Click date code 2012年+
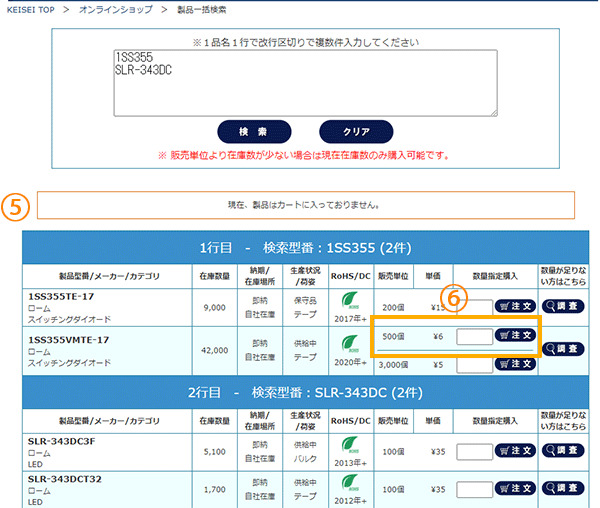The width and height of the screenshot is (600, 508). (x=351, y=501)
